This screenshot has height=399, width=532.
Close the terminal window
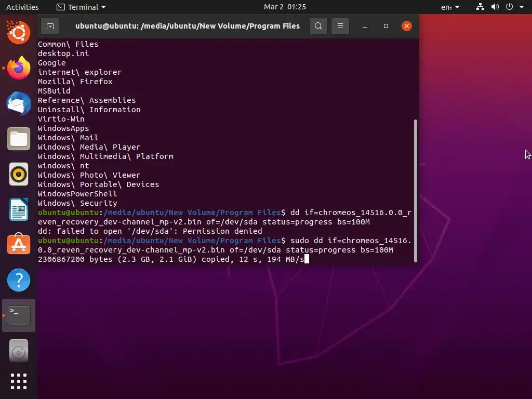pos(406,26)
